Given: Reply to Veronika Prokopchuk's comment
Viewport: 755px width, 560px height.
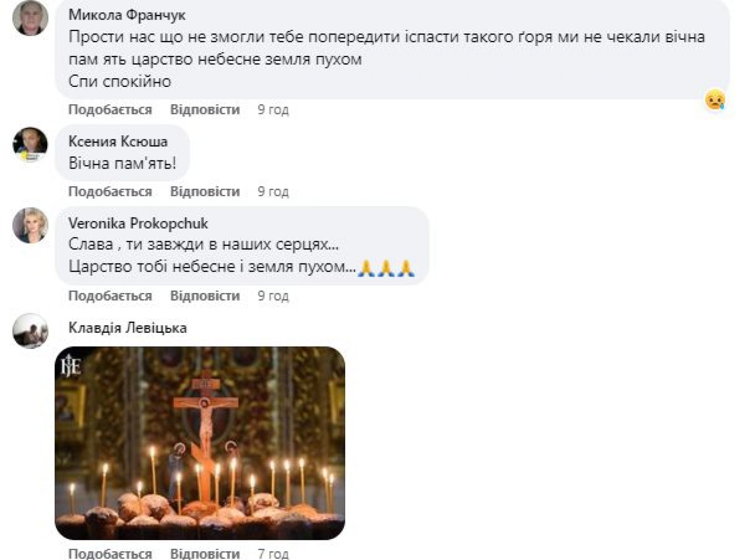Looking at the screenshot, I should pyautogui.click(x=205, y=296).
